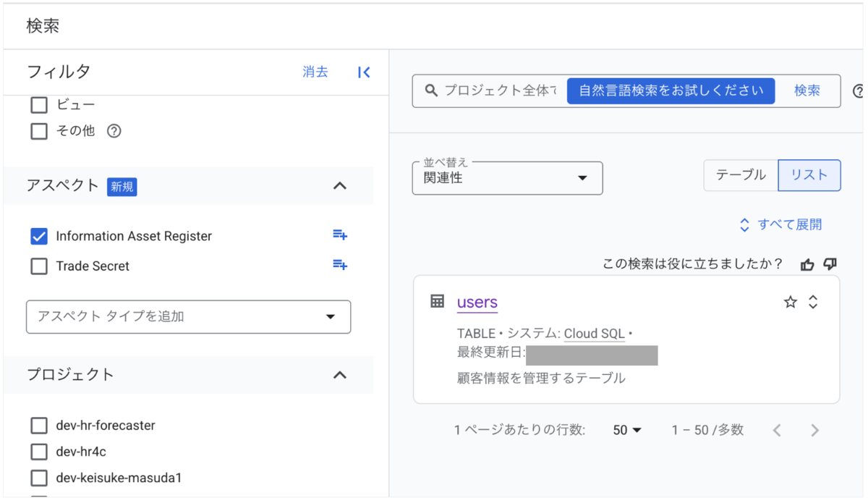Enable the dev-hr-forecaster project checkbox
This screenshot has width=868, height=498.
(39, 426)
